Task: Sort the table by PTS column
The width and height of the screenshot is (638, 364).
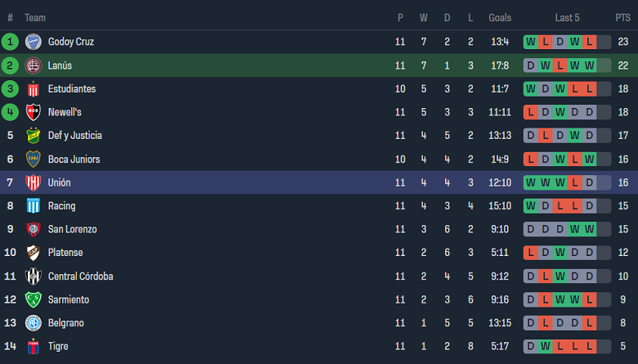Action: coord(622,17)
